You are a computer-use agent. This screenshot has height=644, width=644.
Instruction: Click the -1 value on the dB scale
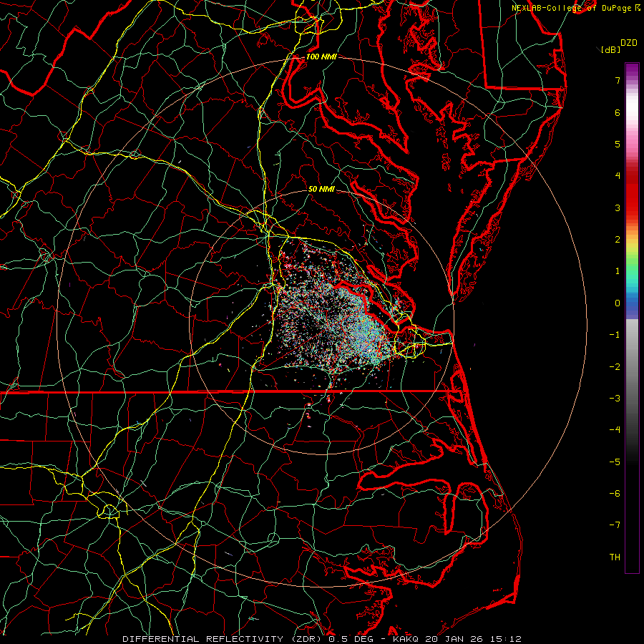(x=615, y=335)
